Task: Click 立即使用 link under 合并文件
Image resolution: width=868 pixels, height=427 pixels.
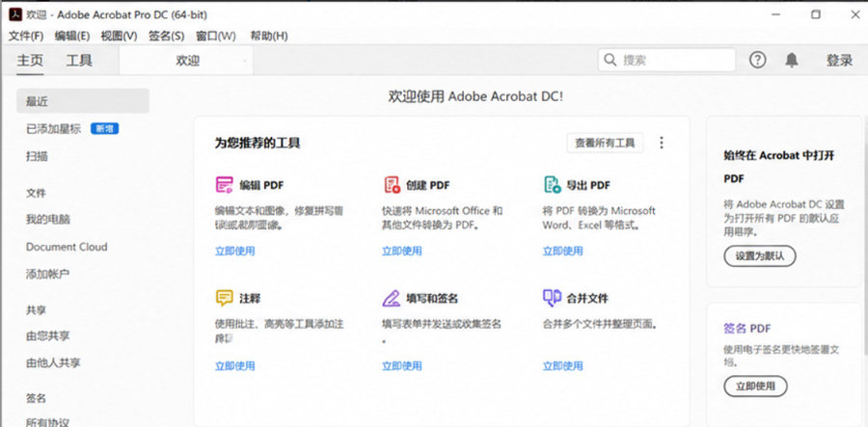Action: coord(562,365)
